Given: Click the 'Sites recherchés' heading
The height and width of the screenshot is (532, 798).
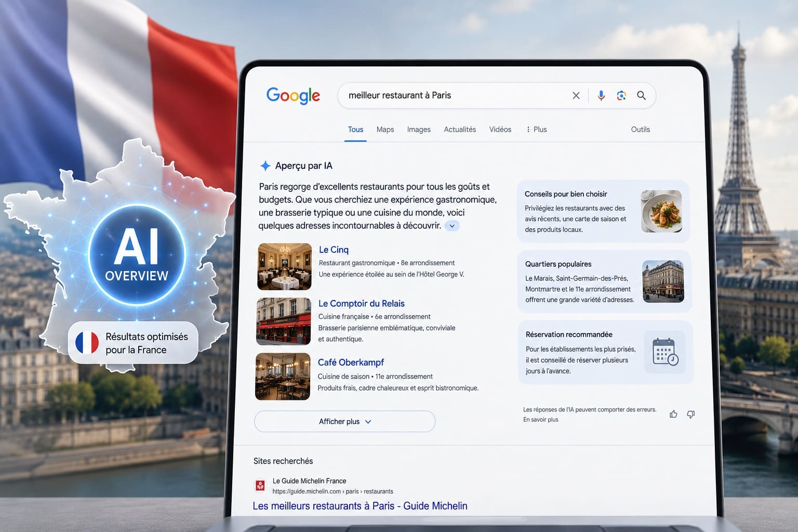Looking at the screenshot, I should 283,461.
